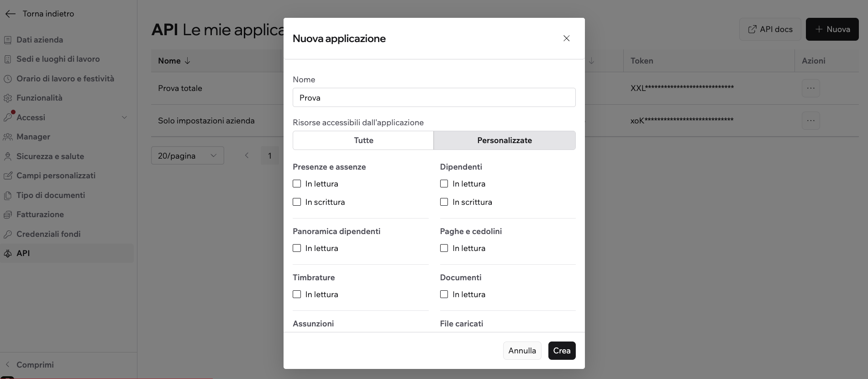Switch to the Tutte resources option
Viewport: 868px width, 379px height.
tap(363, 140)
